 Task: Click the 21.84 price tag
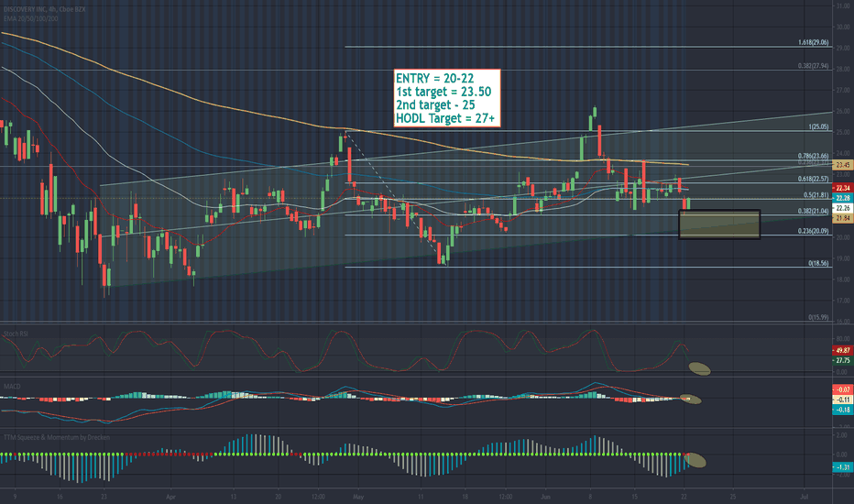pyautogui.click(x=843, y=218)
